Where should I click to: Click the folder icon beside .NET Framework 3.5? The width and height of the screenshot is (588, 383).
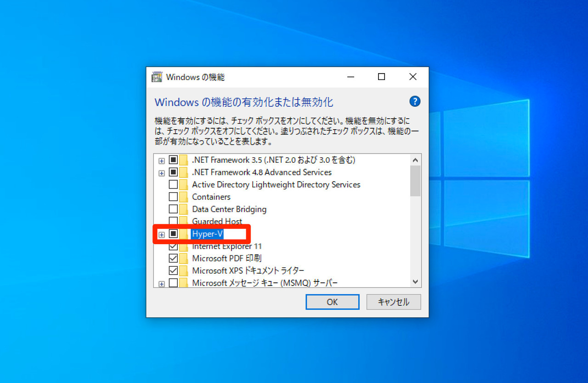point(184,160)
